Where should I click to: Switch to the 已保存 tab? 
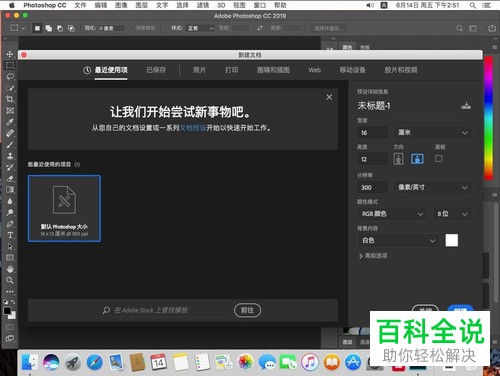(x=156, y=70)
